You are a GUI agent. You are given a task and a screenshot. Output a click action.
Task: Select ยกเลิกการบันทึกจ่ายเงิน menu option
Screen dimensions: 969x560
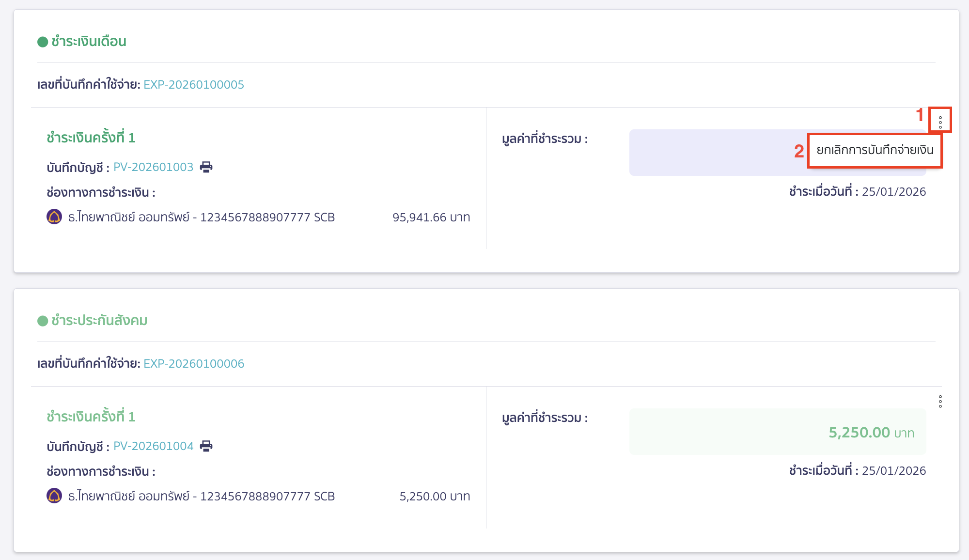(875, 150)
